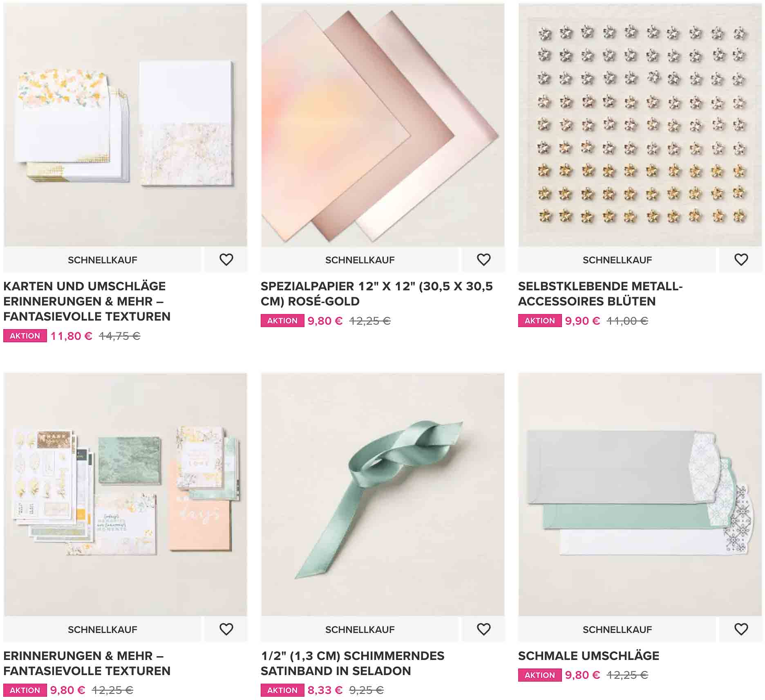Save Erinnerungen & Mehr item with heart
Image resolution: width=765 pixels, height=700 pixels.
point(226,629)
